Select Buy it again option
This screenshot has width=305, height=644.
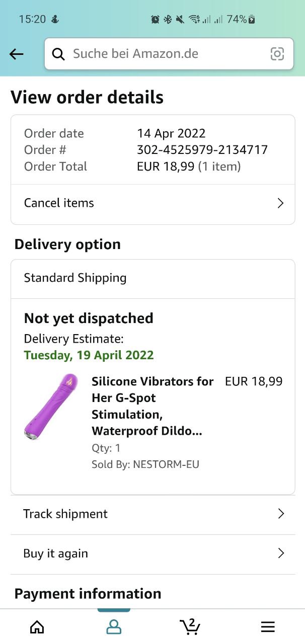click(55, 553)
